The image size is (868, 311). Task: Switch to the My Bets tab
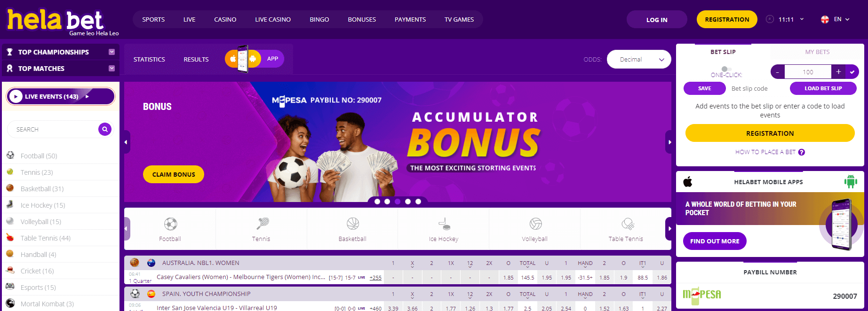817,52
